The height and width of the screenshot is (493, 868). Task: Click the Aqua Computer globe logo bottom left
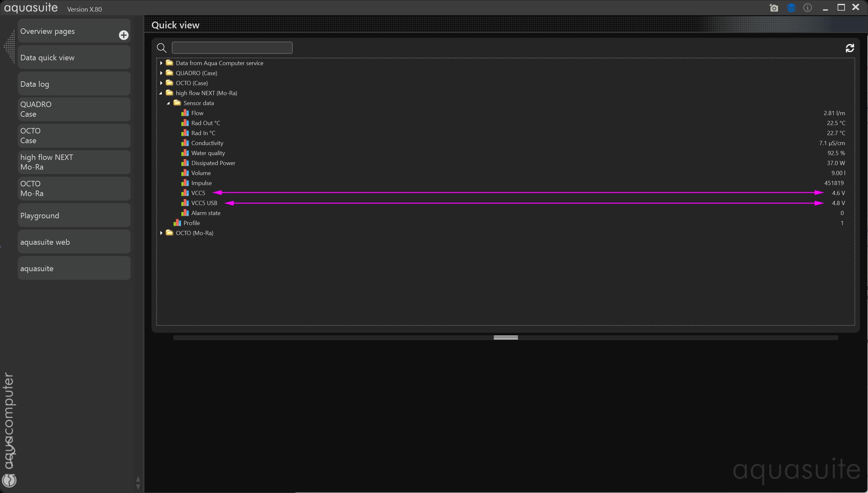point(9,480)
